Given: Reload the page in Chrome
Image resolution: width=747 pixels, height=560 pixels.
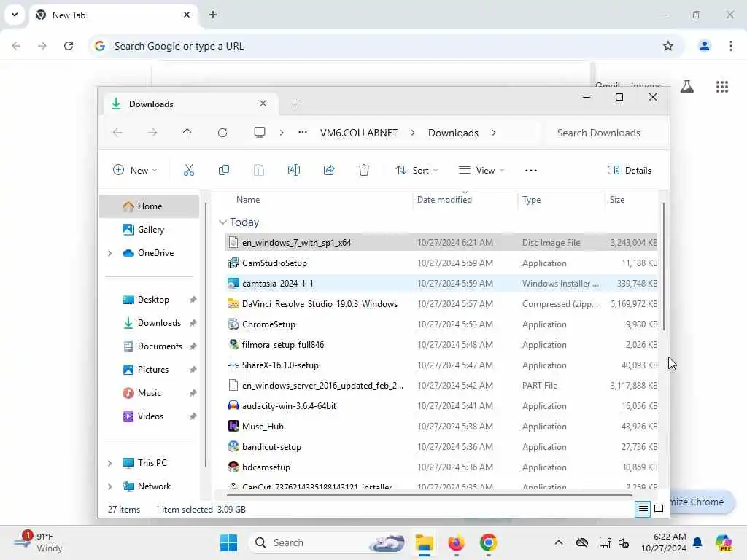Looking at the screenshot, I should click(x=69, y=46).
